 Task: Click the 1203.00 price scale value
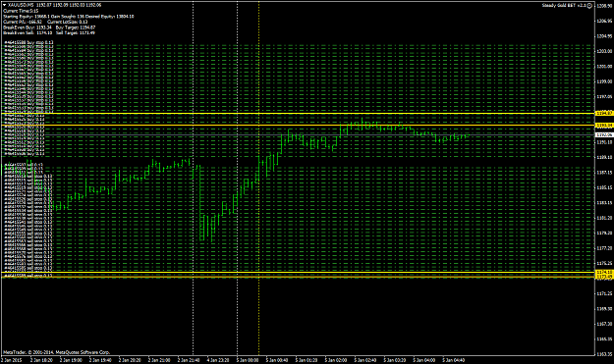click(x=605, y=51)
